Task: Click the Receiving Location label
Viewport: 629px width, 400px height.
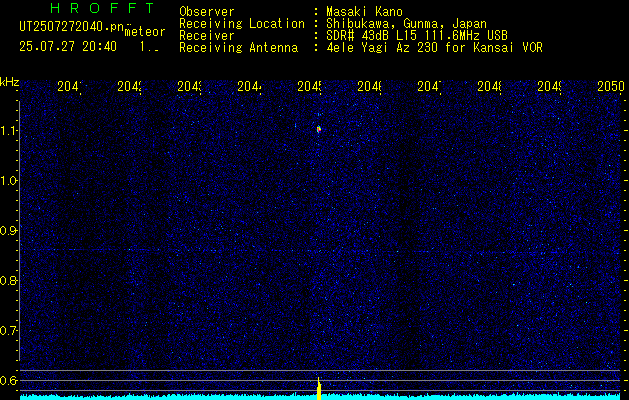Action: [242, 24]
